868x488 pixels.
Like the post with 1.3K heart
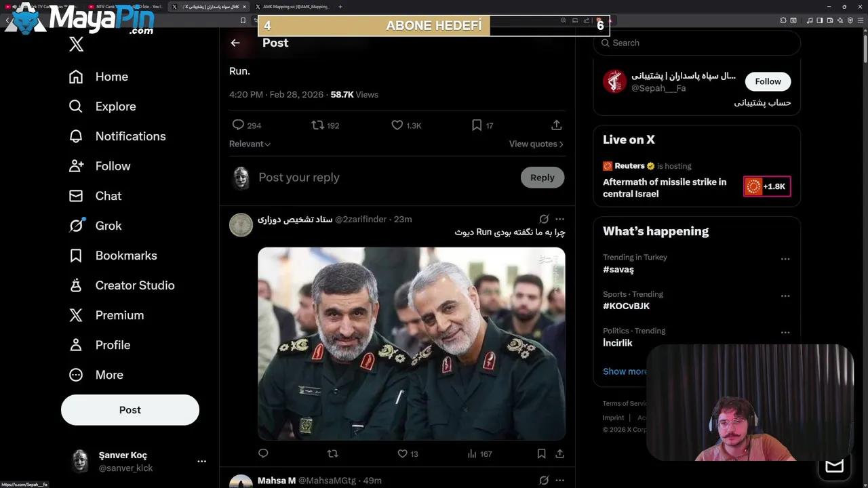click(x=397, y=125)
